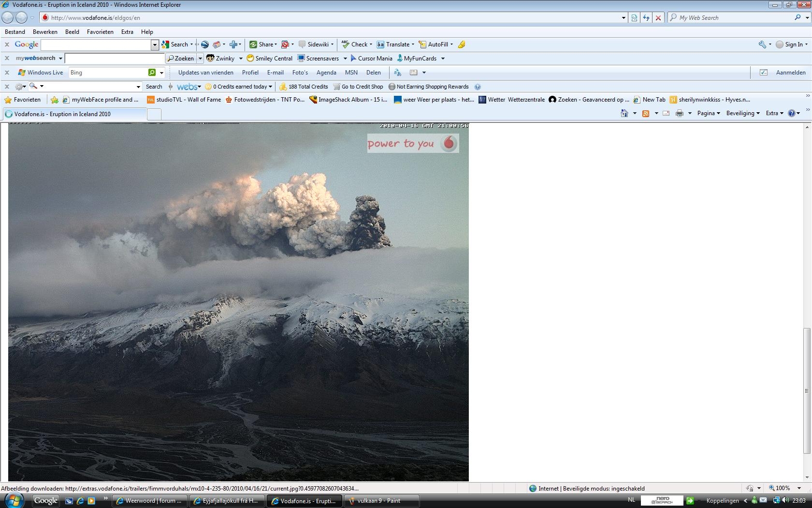
Task: Expand the address bar history dropdown
Action: (623, 18)
